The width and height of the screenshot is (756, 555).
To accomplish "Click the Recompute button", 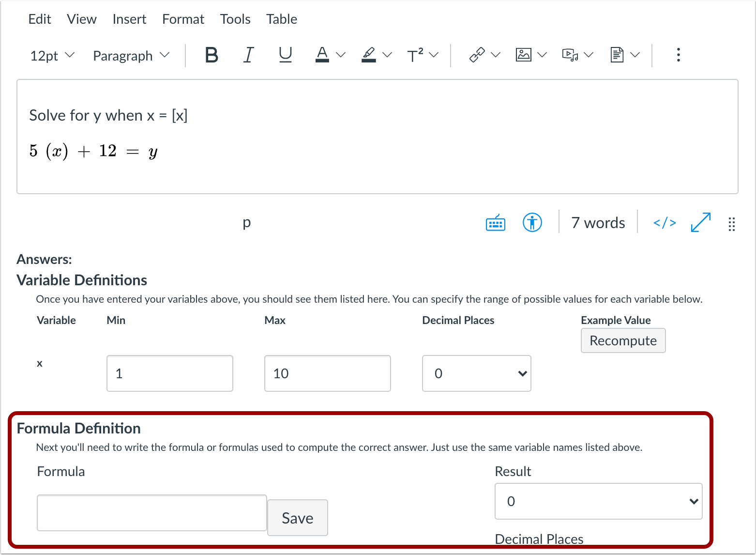I will point(623,340).
